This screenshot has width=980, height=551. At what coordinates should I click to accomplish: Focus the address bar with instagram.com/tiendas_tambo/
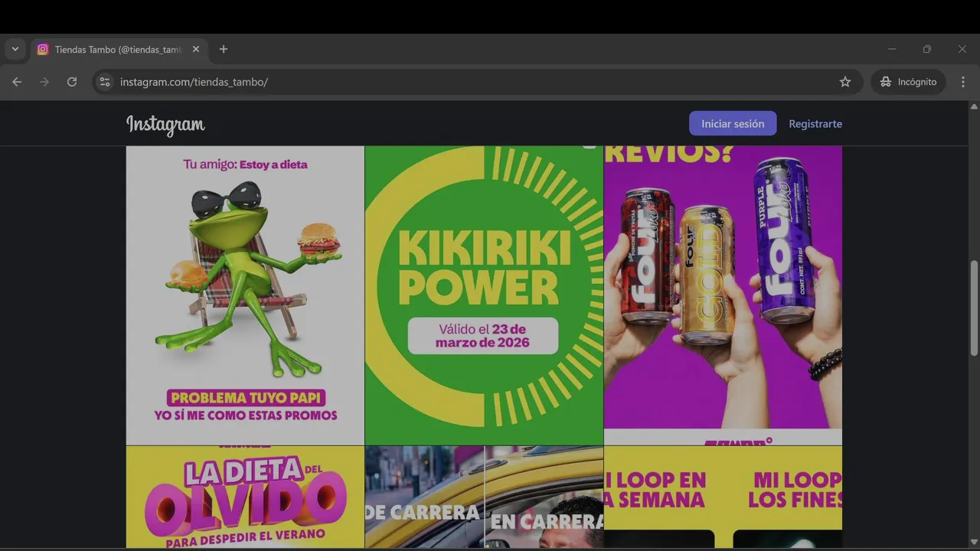point(477,82)
